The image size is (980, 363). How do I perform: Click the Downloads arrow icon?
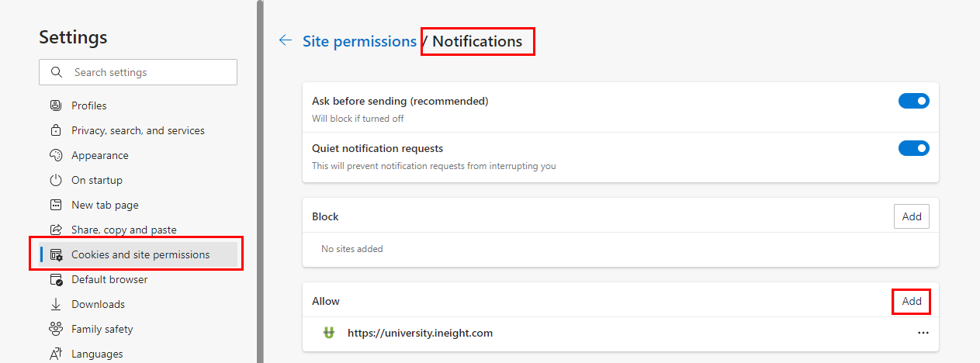coord(56,304)
